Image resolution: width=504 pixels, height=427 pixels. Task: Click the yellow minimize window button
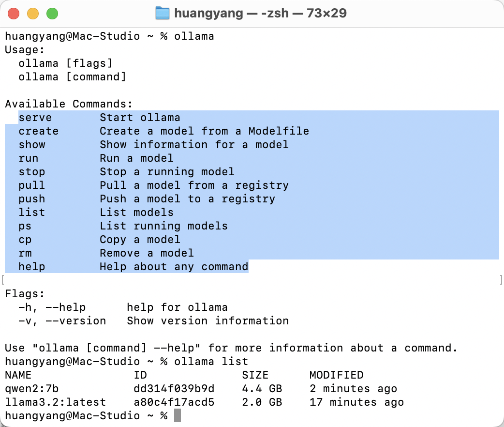tap(33, 14)
